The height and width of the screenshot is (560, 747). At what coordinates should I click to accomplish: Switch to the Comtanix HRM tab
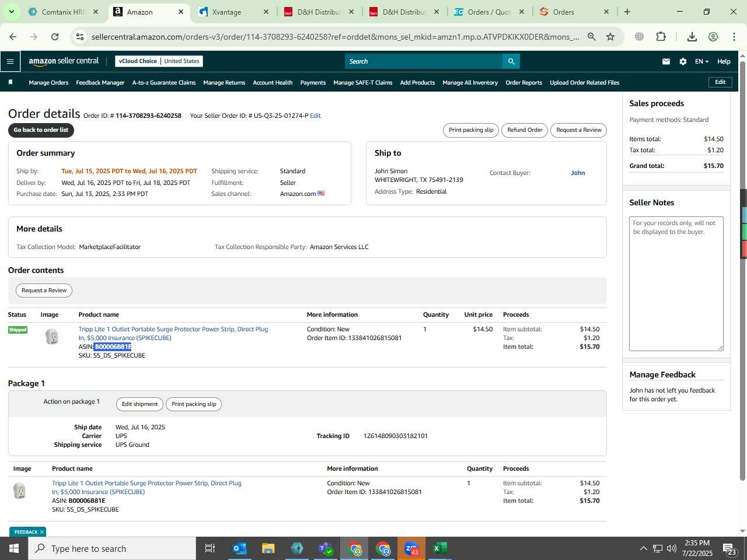click(63, 12)
